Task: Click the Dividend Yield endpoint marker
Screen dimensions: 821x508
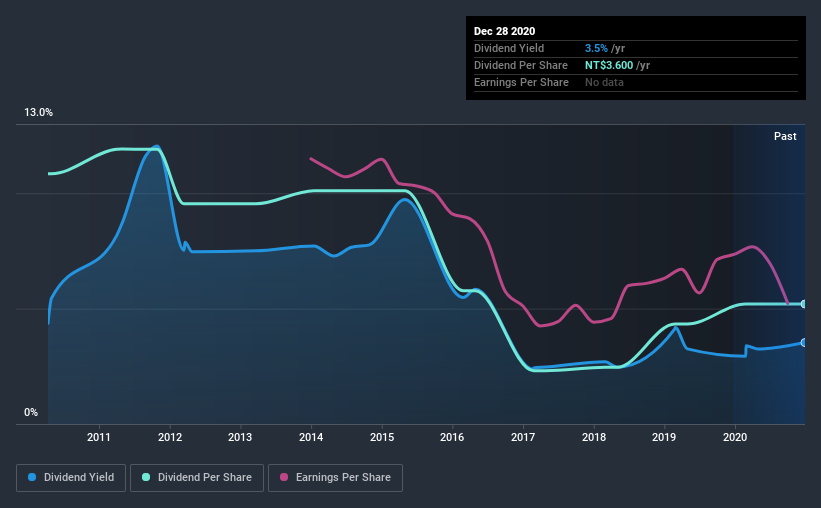Action: (803, 343)
